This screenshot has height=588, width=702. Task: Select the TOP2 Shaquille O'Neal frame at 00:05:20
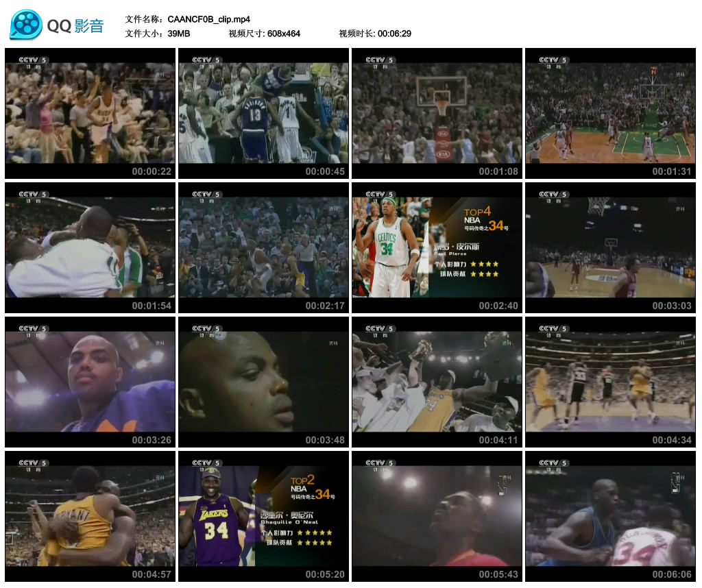coord(264,516)
